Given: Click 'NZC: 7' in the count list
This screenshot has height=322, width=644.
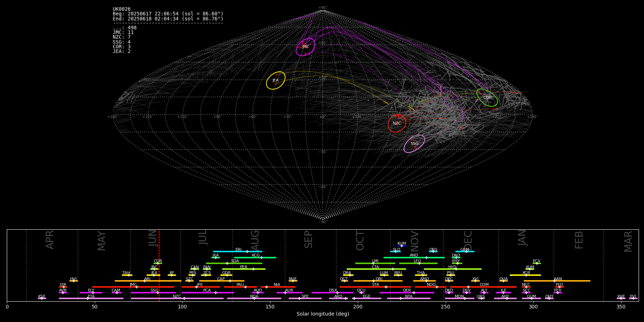Looking at the screenshot, I should pos(122,37).
